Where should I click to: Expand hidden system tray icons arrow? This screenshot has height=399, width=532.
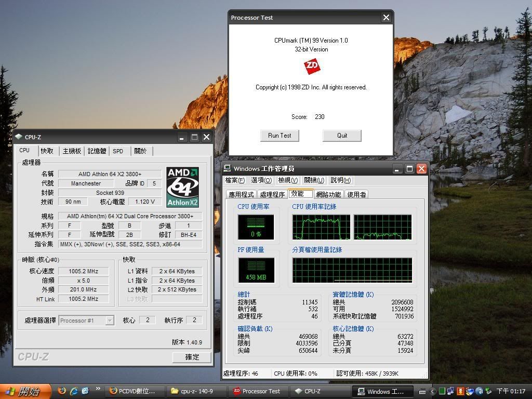(x=432, y=391)
